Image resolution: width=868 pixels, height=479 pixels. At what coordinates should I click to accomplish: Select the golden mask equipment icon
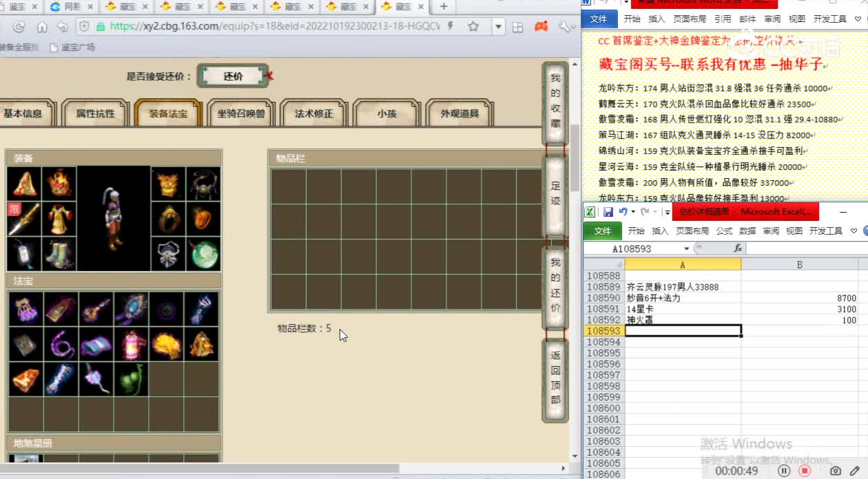pyautogui.click(x=168, y=184)
